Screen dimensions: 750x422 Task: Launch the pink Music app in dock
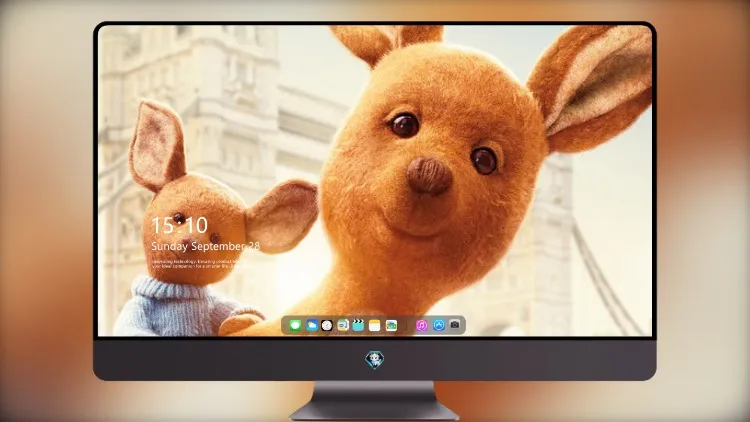421,325
